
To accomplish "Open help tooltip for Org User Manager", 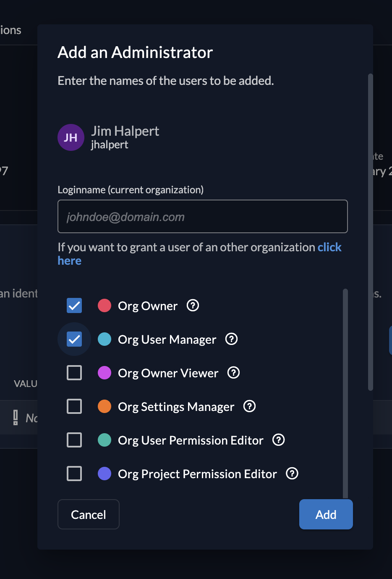I will click(231, 339).
